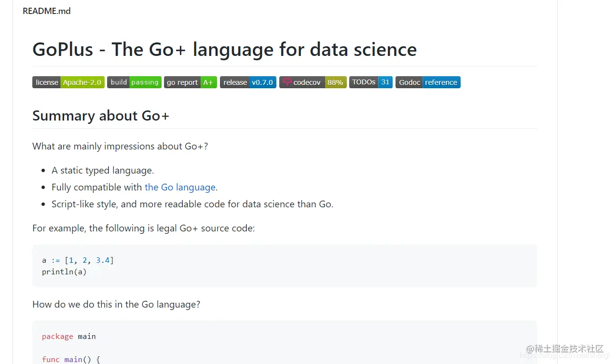Viewport: 614px width, 364px height.
Task: Open the TODOs 31 badge
Action: pyautogui.click(x=371, y=82)
